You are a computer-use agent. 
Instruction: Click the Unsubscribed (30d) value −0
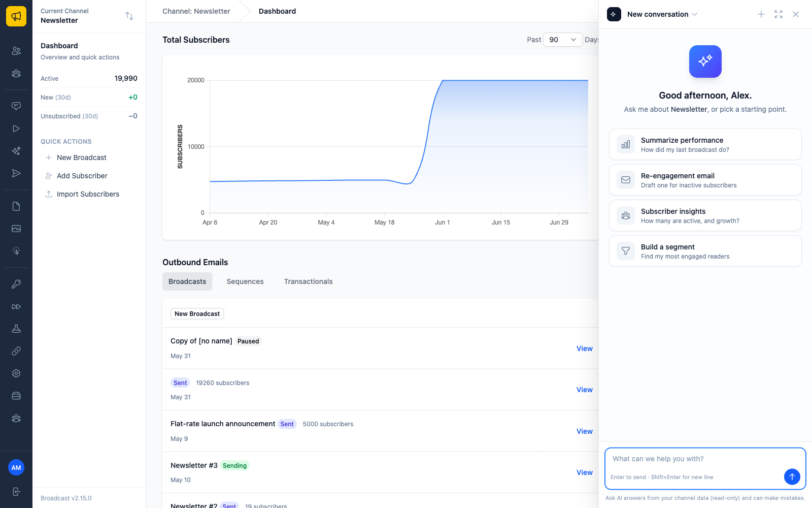[x=133, y=116]
